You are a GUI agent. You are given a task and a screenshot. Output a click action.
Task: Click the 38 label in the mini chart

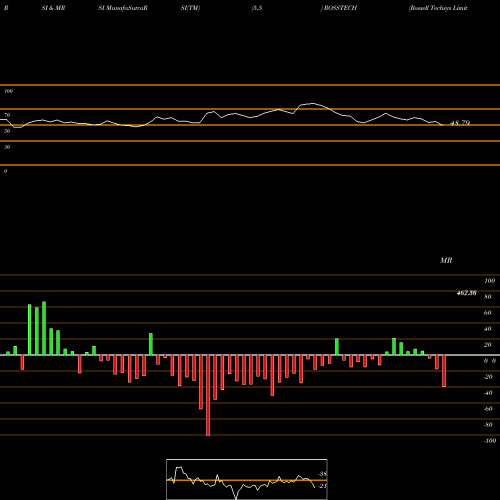322,474
